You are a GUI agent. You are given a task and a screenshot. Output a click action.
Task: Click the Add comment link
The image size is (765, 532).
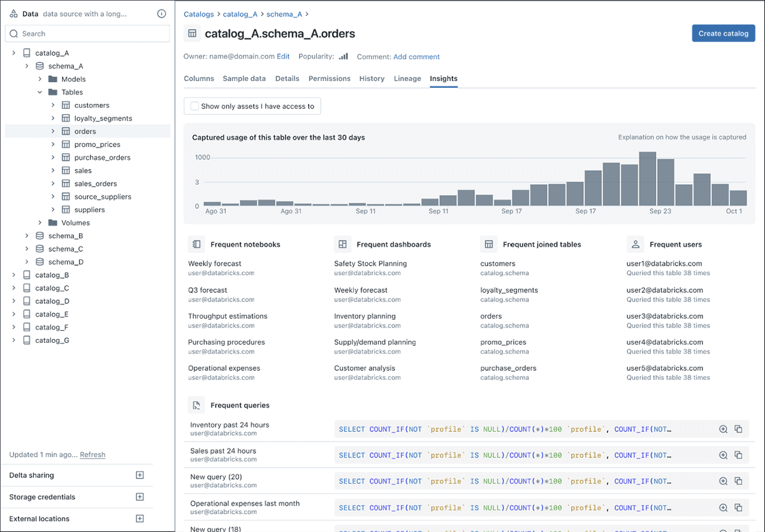click(x=416, y=57)
